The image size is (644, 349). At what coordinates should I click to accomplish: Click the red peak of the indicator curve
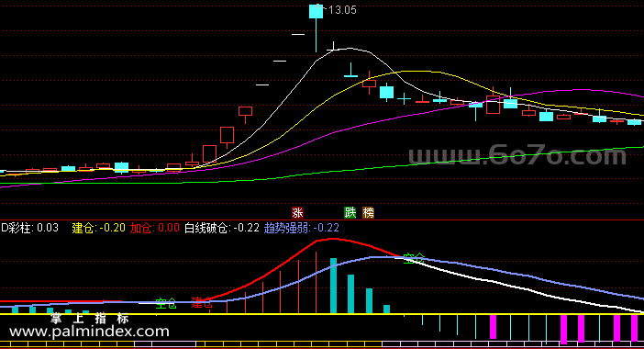click(333, 239)
